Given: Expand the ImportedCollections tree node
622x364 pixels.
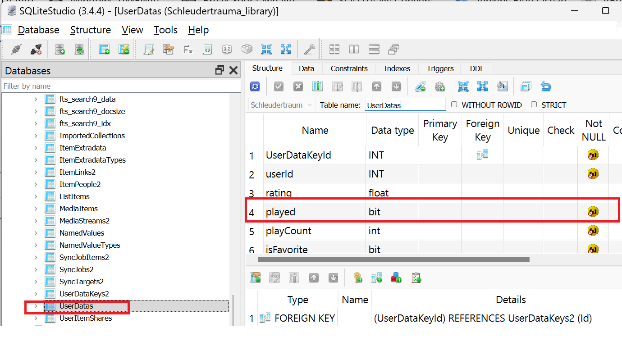Looking at the screenshot, I should click(36, 136).
